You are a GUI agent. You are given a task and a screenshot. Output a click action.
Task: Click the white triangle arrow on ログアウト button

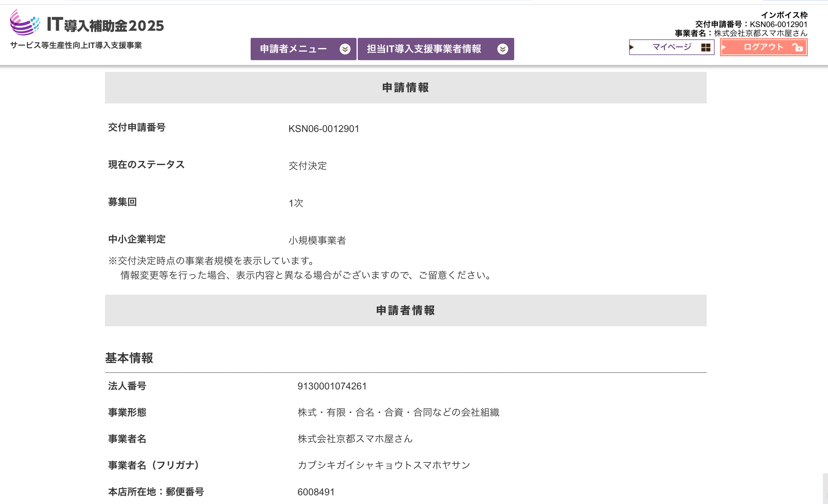pyautogui.click(x=724, y=47)
